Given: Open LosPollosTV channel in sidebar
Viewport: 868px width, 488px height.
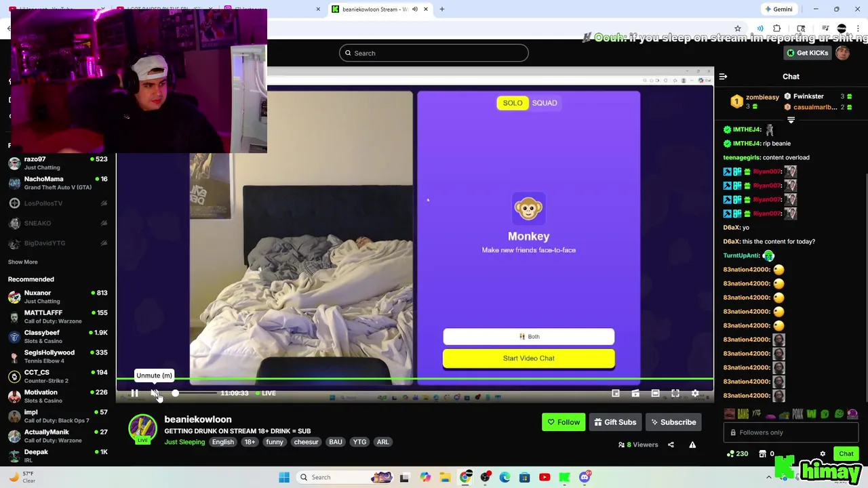Looking at the screenshot, I should (x=58, y=203).
